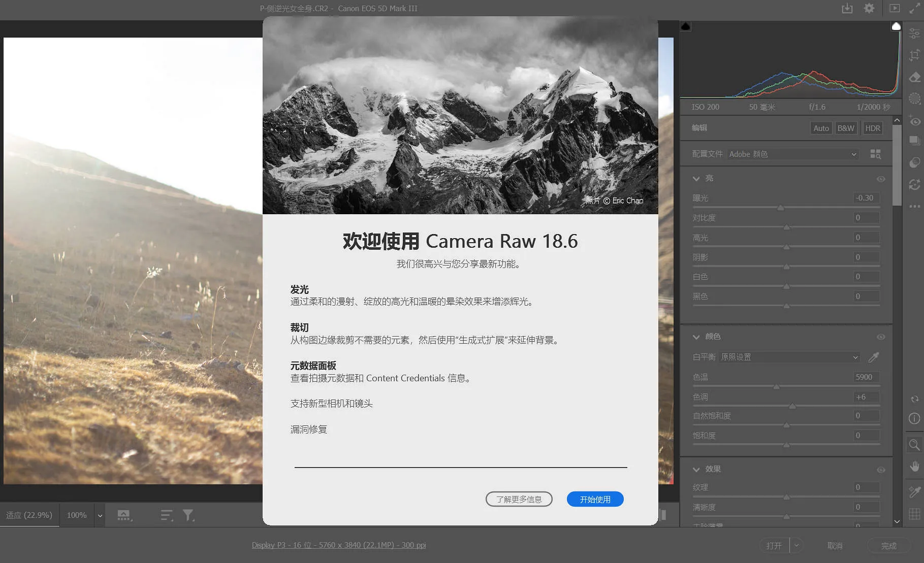The image size is (924, 563).
Task: Click the 色温 value field 5900
Action: pos(866,377)
